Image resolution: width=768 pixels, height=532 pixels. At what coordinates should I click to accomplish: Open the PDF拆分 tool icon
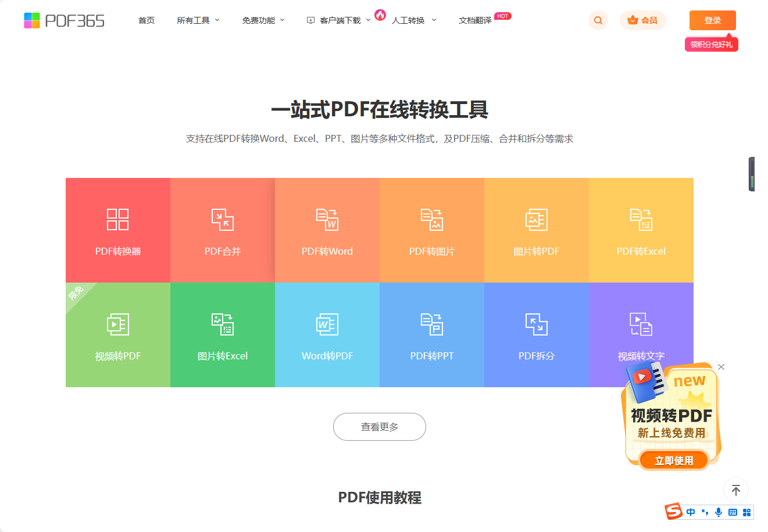(537, 324)
